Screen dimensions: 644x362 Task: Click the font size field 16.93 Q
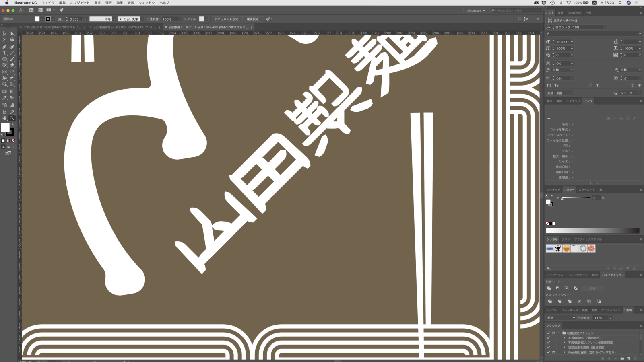pos(562,42)
